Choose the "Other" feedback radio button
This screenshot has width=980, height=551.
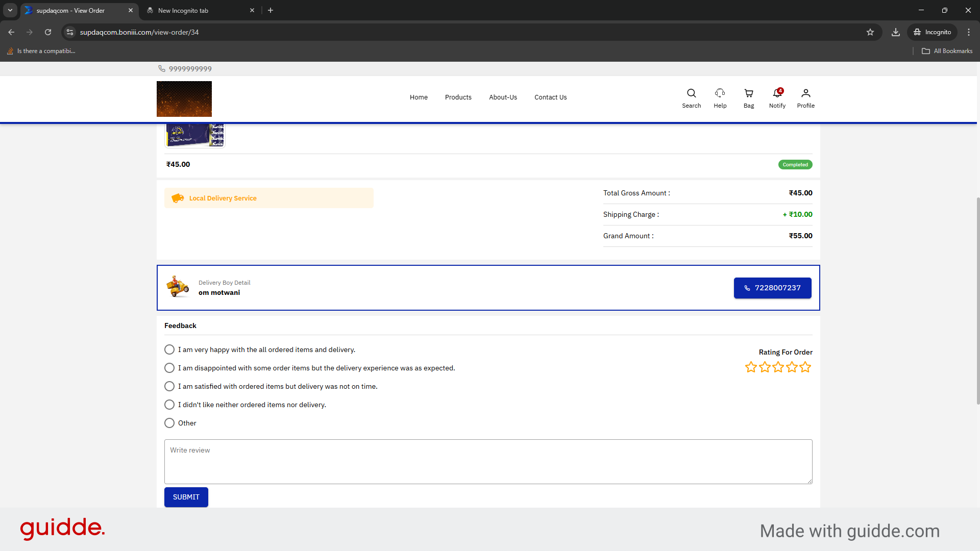169,423
